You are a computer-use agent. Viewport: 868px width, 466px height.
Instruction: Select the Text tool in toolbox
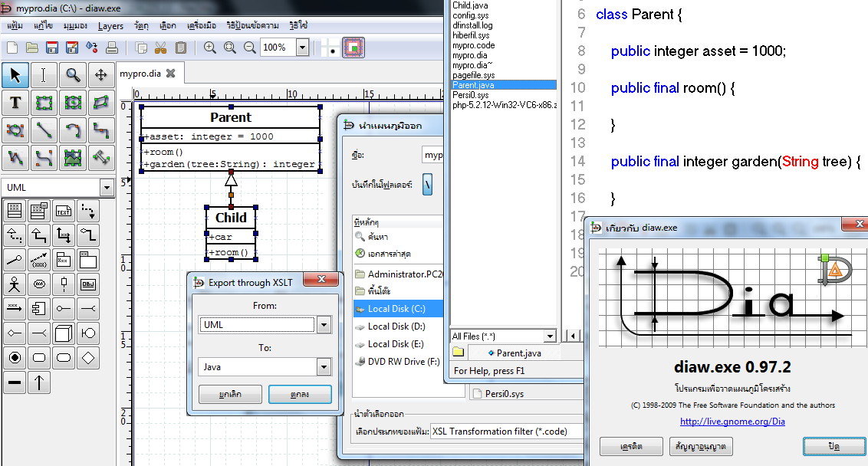15,102
